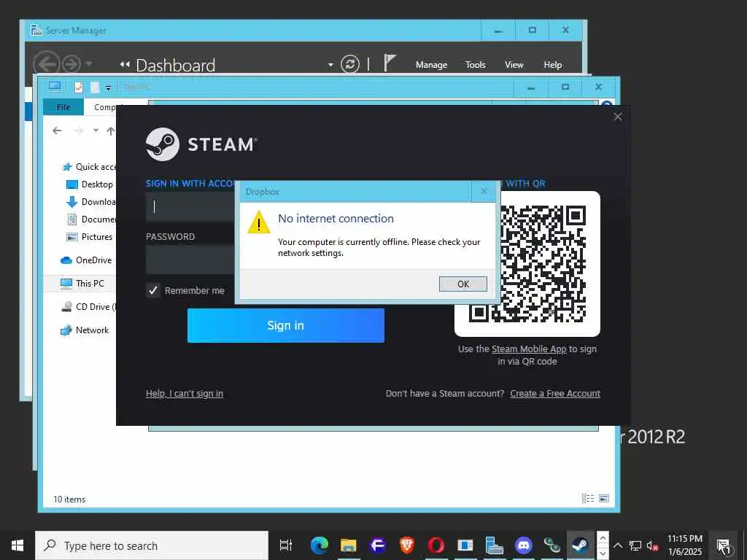
Task: Select Documents in File Explorer sidebar
Action: click(x=91, y=219)
